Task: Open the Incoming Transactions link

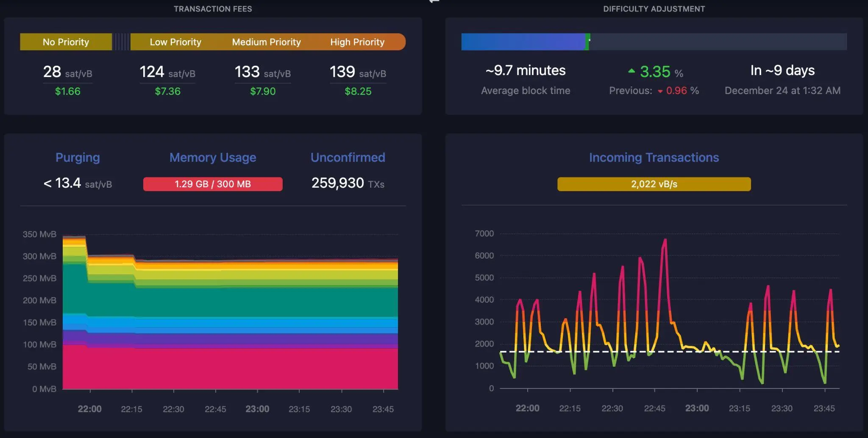Action: tap(654, 158)
